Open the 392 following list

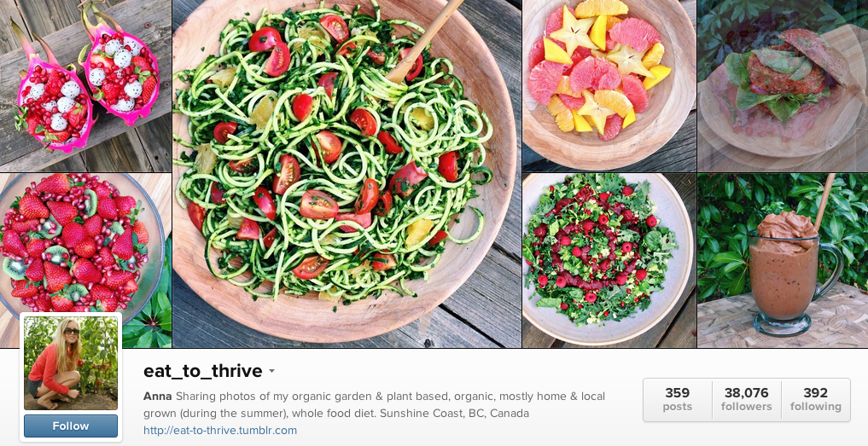[815, 399]
